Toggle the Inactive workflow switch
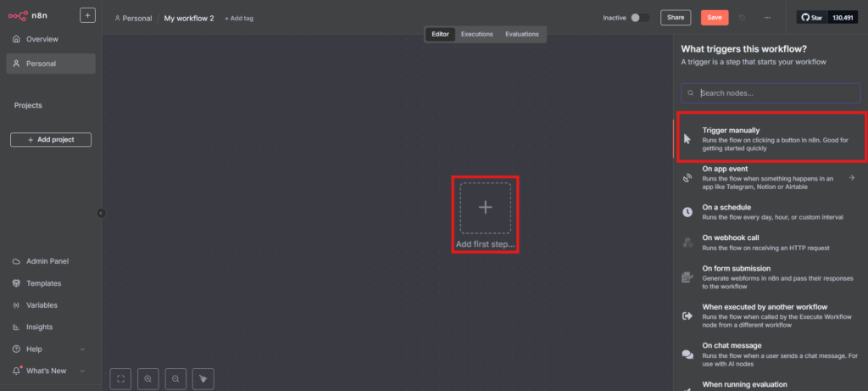868x391 pixels. (x=640, y=17)
